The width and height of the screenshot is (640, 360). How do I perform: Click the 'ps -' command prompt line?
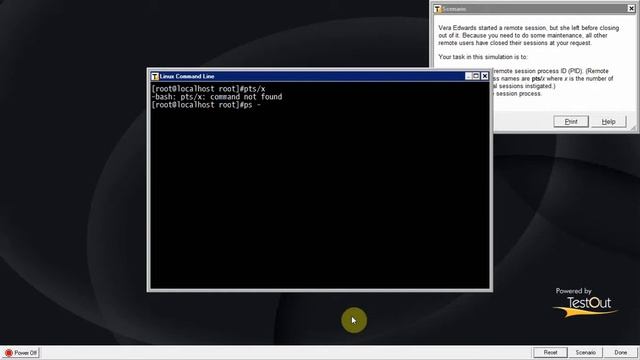coord(206,105)
